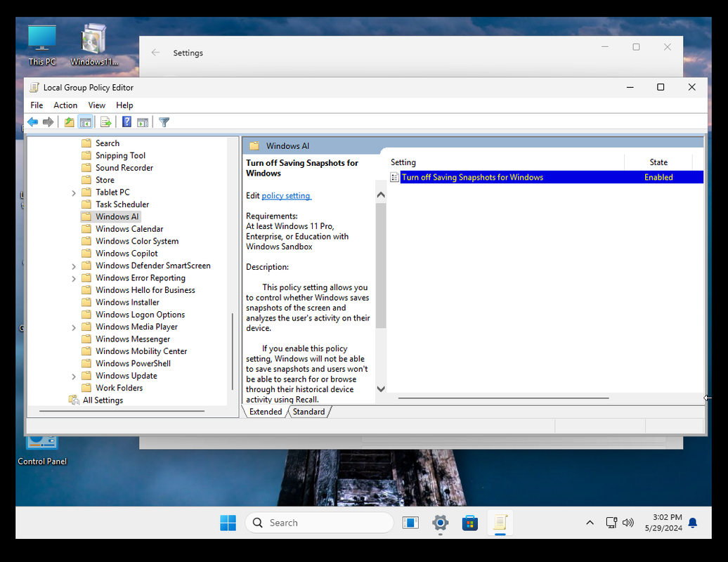
Task: Click the Back arrow toolbar icon
Action: (x=32, y=122)
